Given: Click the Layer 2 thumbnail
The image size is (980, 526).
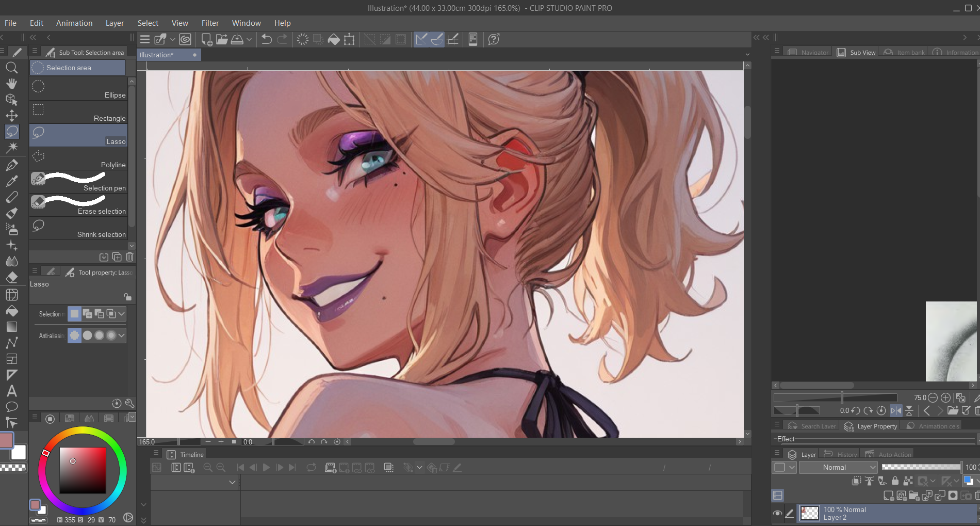Looking at the screenshot, I should click(x=809, y=513).
